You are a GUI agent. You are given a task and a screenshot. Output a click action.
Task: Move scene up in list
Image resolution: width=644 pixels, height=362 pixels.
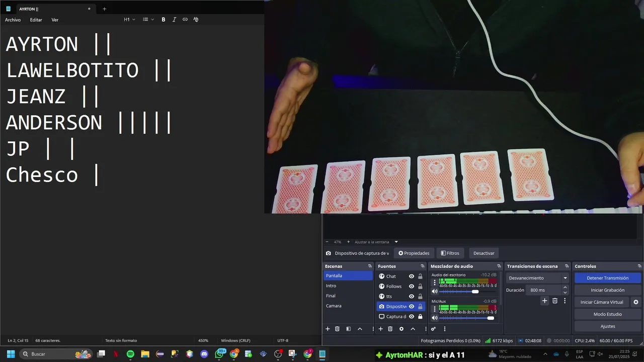[360, 329]
